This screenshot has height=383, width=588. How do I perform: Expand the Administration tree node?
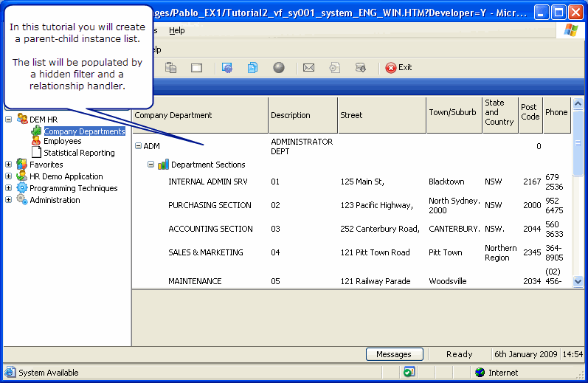pos(9,199)
